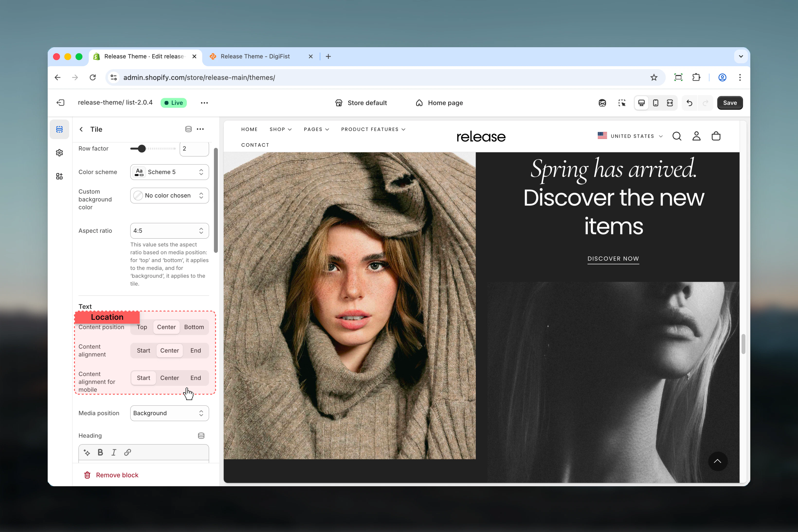This screenshot has height=532, width=798.
Task: Click the AI generate text icon
Action: (x=87, y=453)
